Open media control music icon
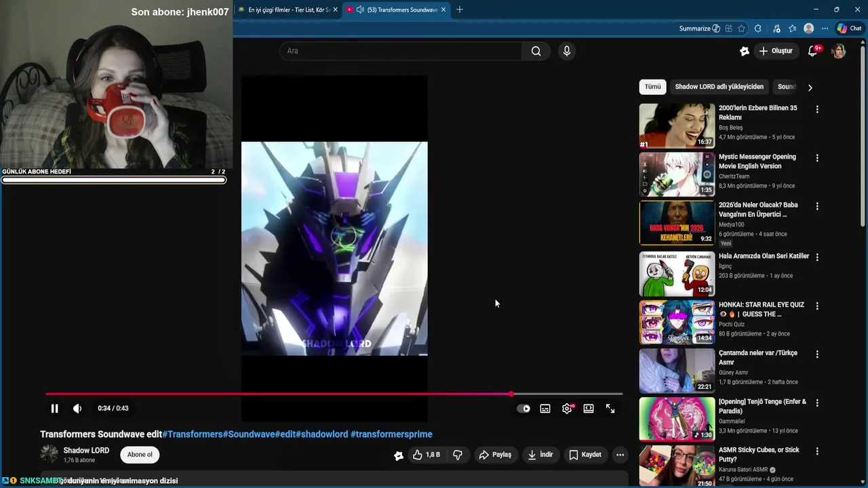868x488 pixels. (776, 28)
